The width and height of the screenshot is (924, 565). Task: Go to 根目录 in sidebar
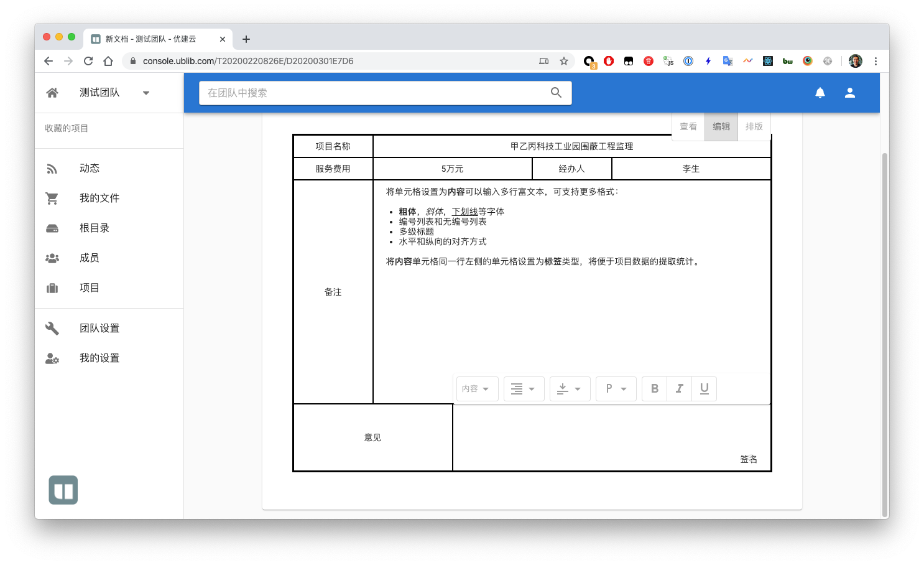pos(94,228)
